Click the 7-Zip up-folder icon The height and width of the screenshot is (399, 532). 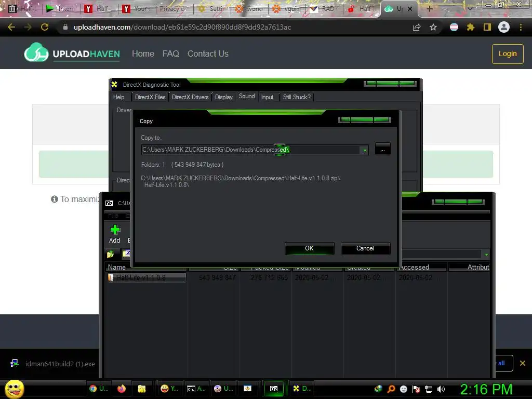110,254
